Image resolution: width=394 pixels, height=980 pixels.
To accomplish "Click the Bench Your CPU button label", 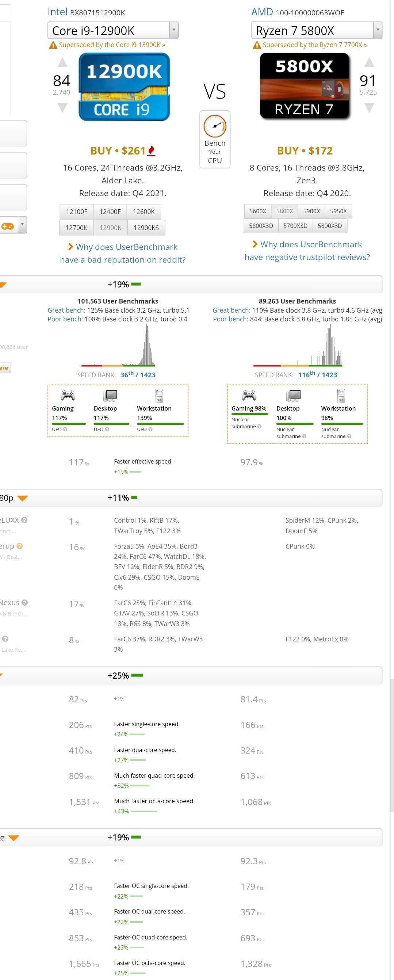I will [215, 152].
